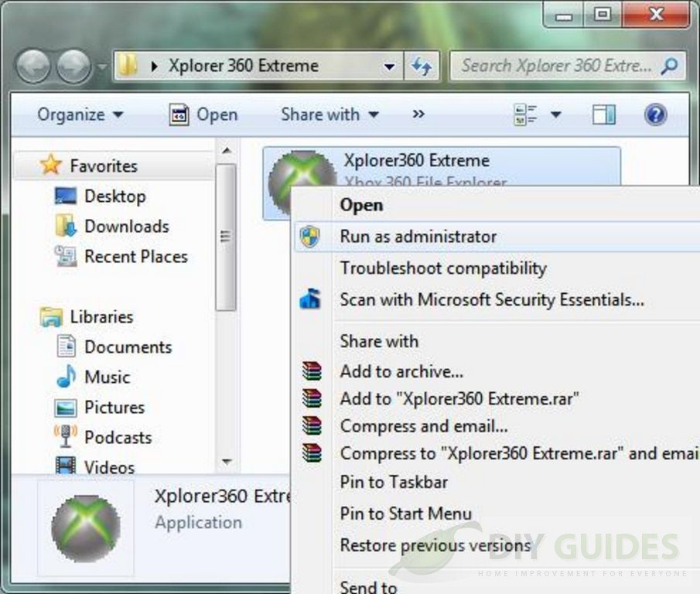The height and width of the screenshot is (594, 700).
Task: Click Xbox thumbnail in details pane
Action: point(86,528)
